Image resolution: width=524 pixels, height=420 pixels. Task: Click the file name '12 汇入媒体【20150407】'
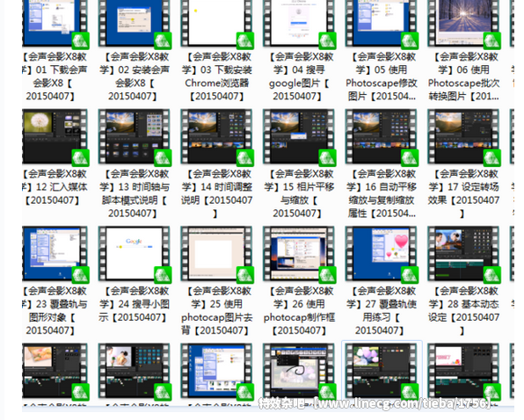(55, 186)
